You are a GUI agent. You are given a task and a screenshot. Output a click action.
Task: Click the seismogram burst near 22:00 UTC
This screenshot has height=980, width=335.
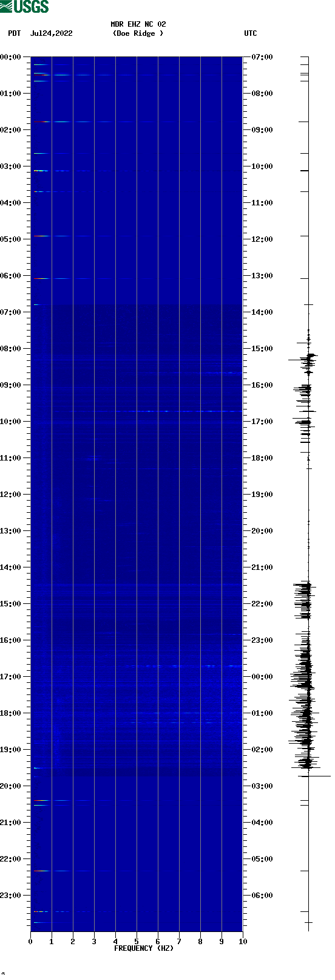[303, 600]
